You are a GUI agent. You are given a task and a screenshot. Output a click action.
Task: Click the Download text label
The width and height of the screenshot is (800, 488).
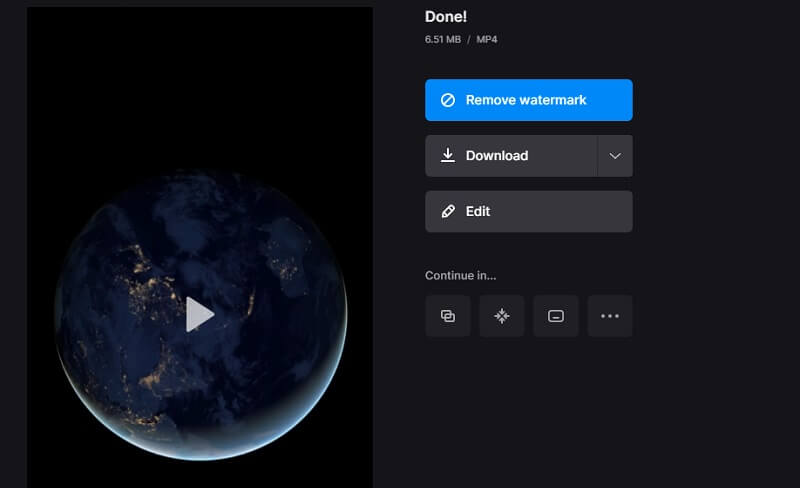497,156
